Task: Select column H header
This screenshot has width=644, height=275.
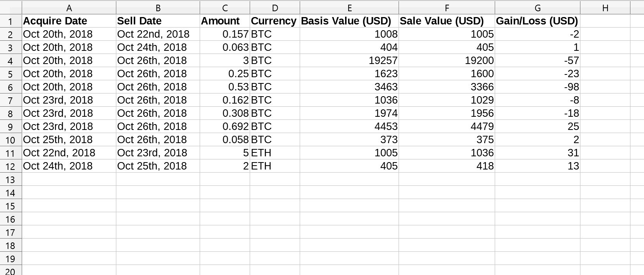Action: 605,8
